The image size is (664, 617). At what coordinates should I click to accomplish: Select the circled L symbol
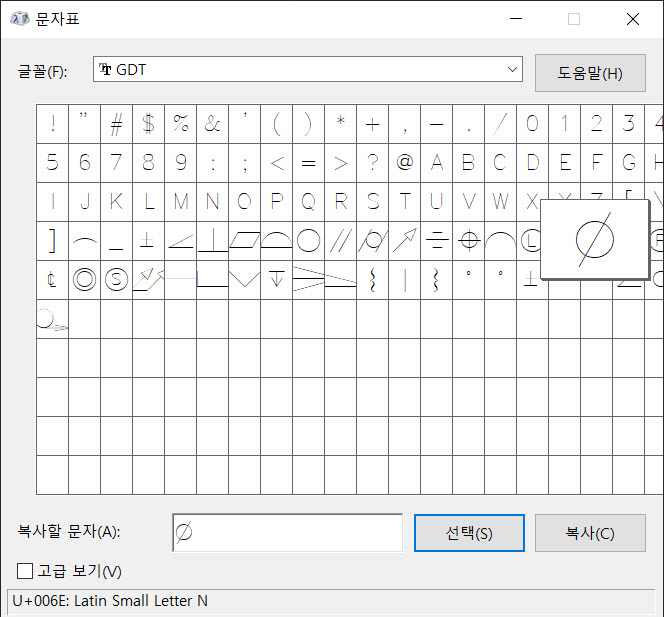(530, 241)
